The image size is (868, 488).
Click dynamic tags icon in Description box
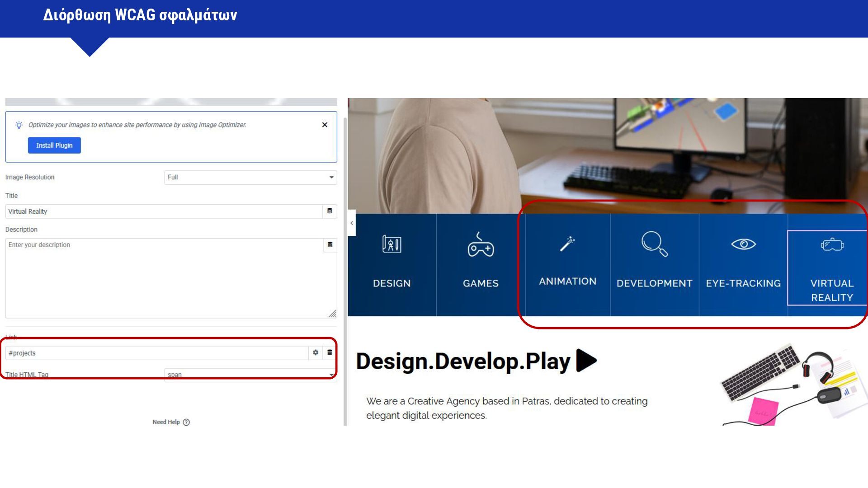(330, 245)
